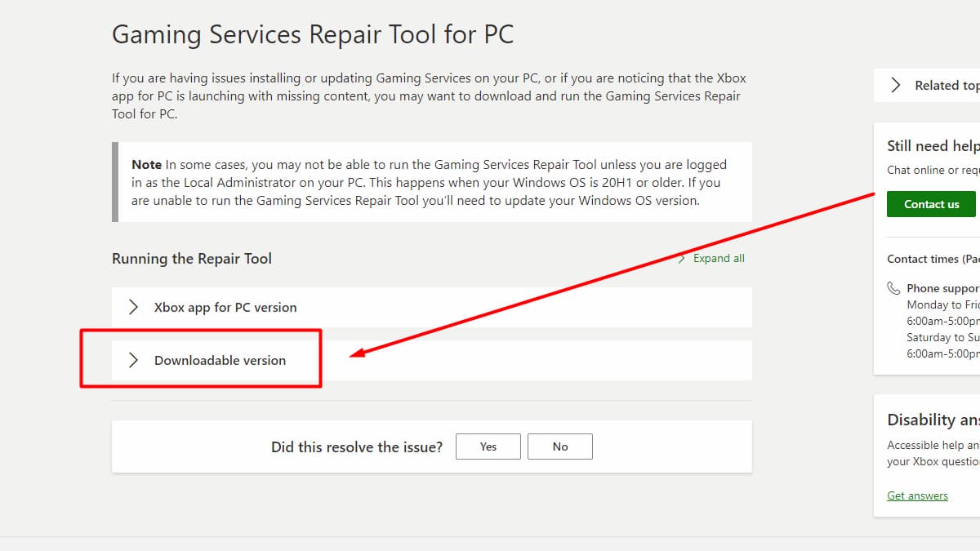The image size is (980, 551).
Task: Click the "Expand all" link
Action: tap(719, 258)
